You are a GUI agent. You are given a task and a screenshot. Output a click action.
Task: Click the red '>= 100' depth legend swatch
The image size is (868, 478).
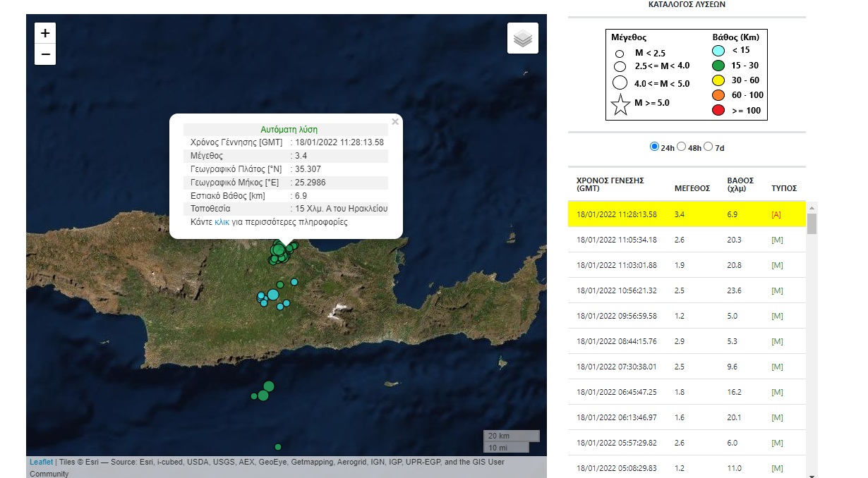718,109
